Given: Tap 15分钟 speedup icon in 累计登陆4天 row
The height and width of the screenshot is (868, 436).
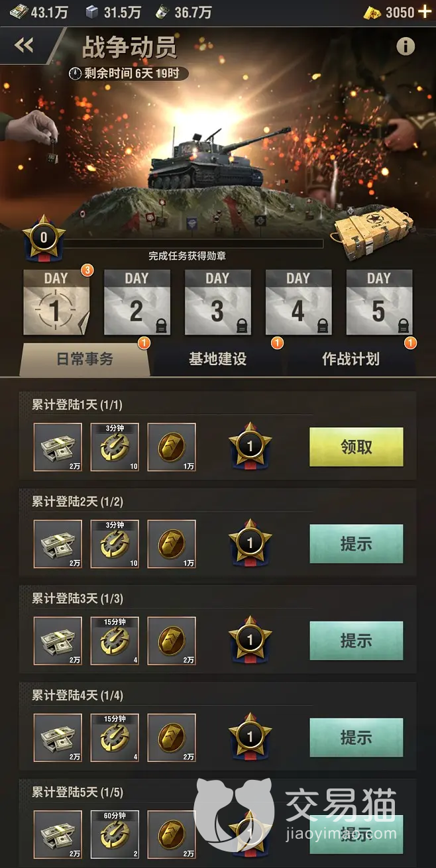Looking at the screenshot, I should (x=115, y=737).
